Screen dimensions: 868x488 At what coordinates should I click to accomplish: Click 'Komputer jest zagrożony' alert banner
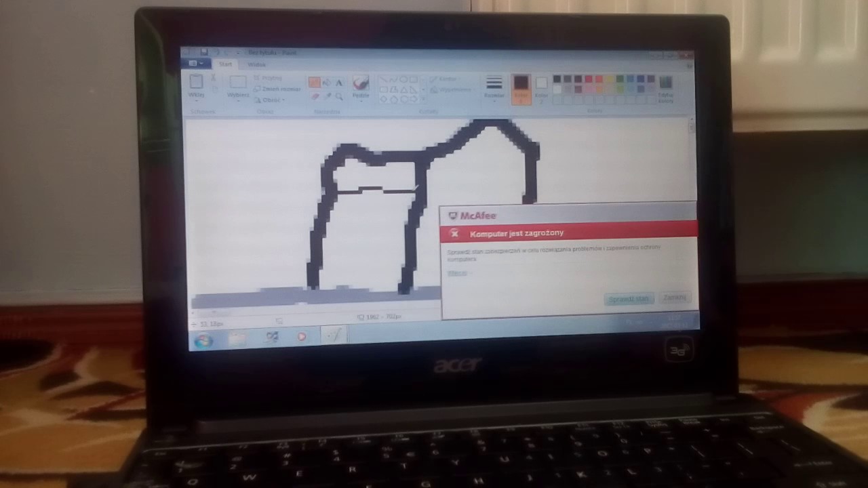[570, 232]
